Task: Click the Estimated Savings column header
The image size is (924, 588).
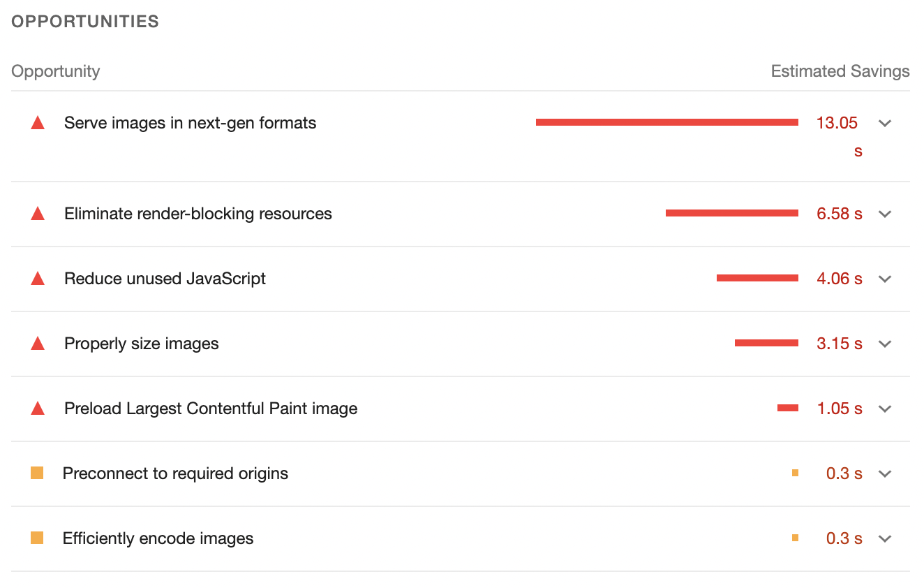Action: click(840, 71)
